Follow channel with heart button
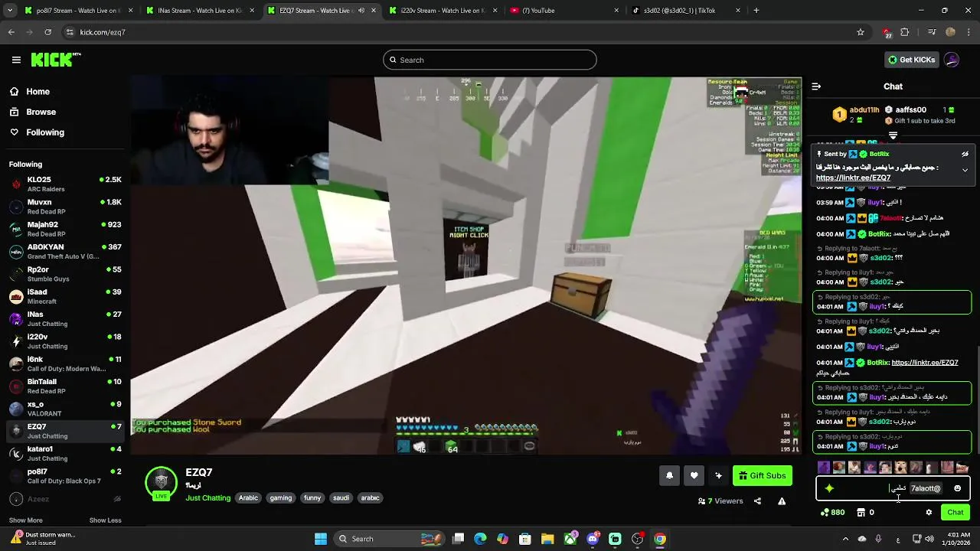This screenshot has width=980, height=551. pos(694,476)
